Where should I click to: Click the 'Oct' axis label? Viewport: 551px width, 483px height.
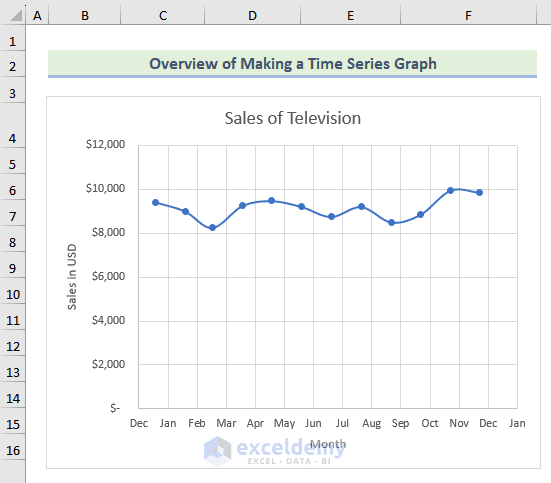point(430,423)
